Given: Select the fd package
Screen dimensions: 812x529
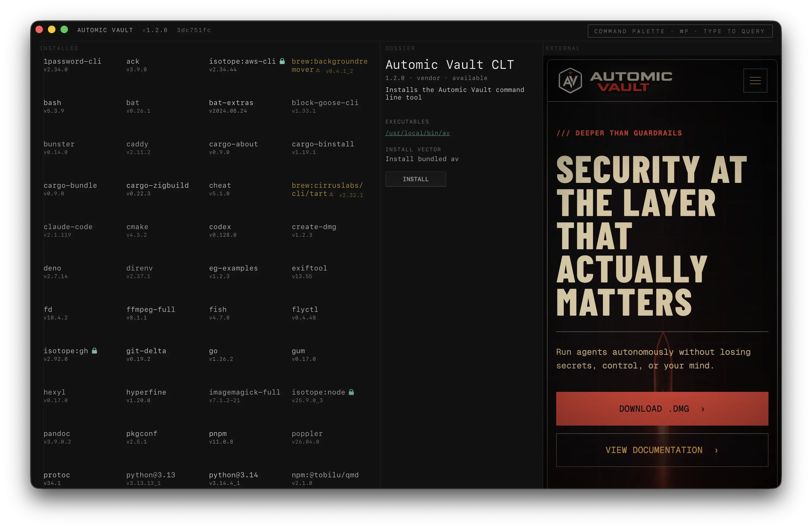Looking at the screenshot, I should pos(56,313).
